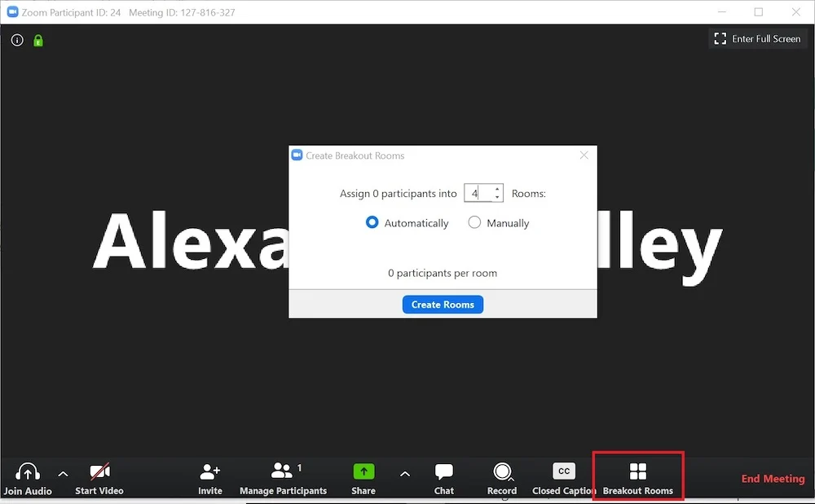
Task: Decrease room count with down stepper arrow
Action: point(497,197)
